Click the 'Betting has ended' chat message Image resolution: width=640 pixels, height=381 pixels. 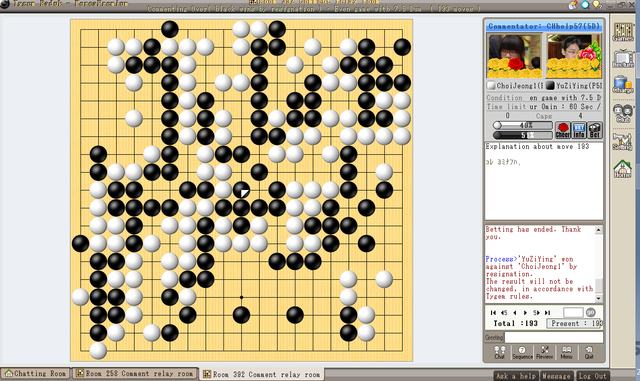pyautogui.click(x=533, y=233)
